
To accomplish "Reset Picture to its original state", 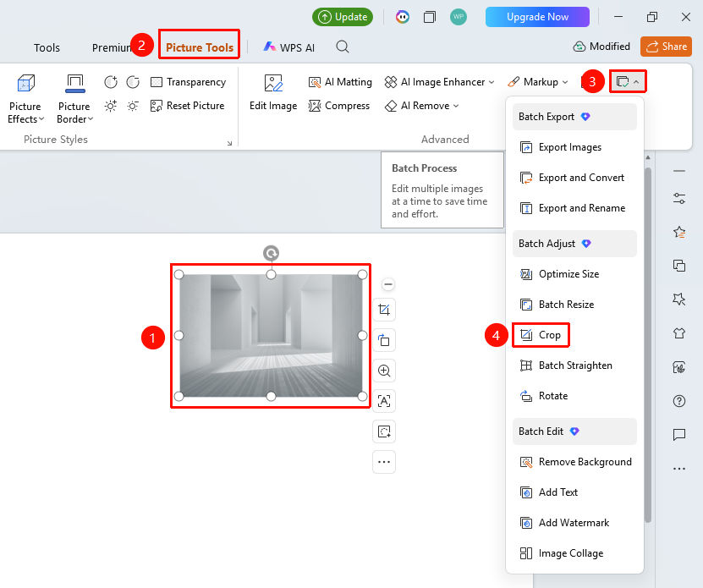I will pyautogui.click(x=188, y=106).
